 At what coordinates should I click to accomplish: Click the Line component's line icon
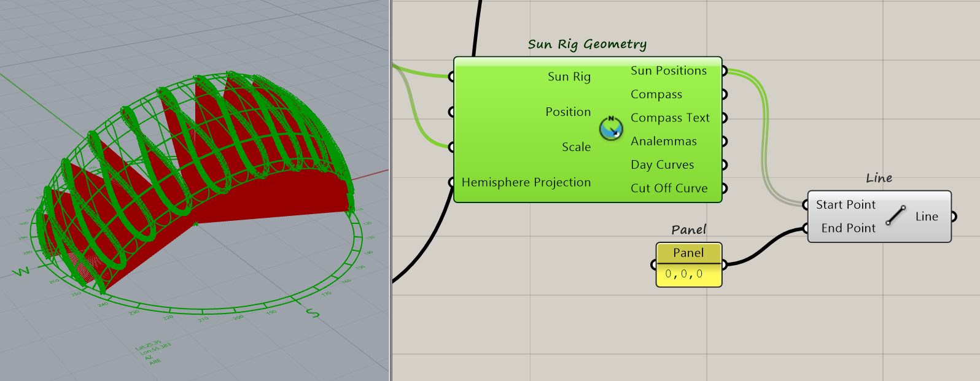896,216
